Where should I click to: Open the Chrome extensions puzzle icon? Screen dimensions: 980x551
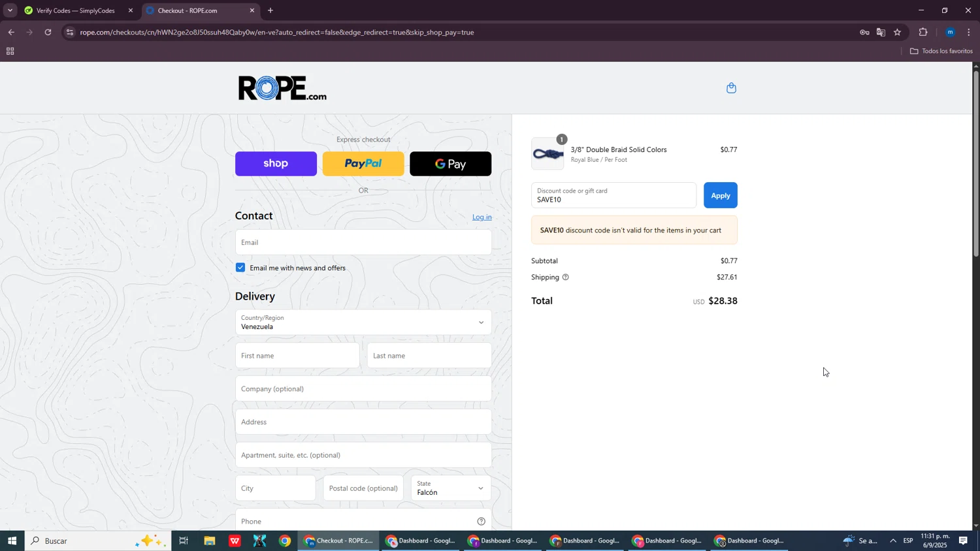tap(923, 32)
